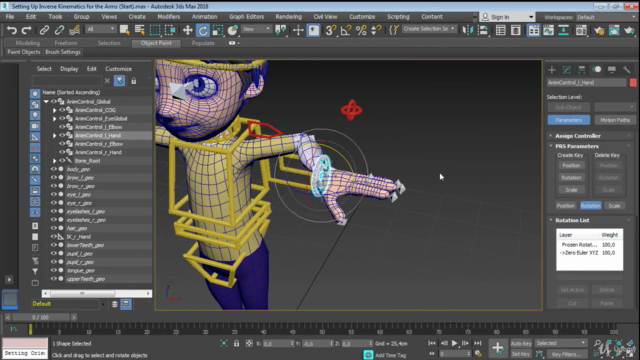Click the Mirror tool icon
This screenshot has height=360, width=640.
(x=467, y=30)
